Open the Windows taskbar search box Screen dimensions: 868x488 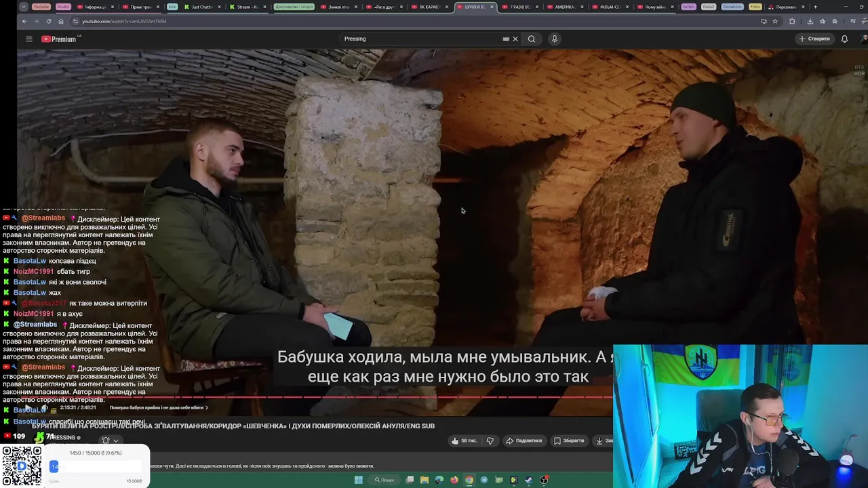(x=384, y=480)
